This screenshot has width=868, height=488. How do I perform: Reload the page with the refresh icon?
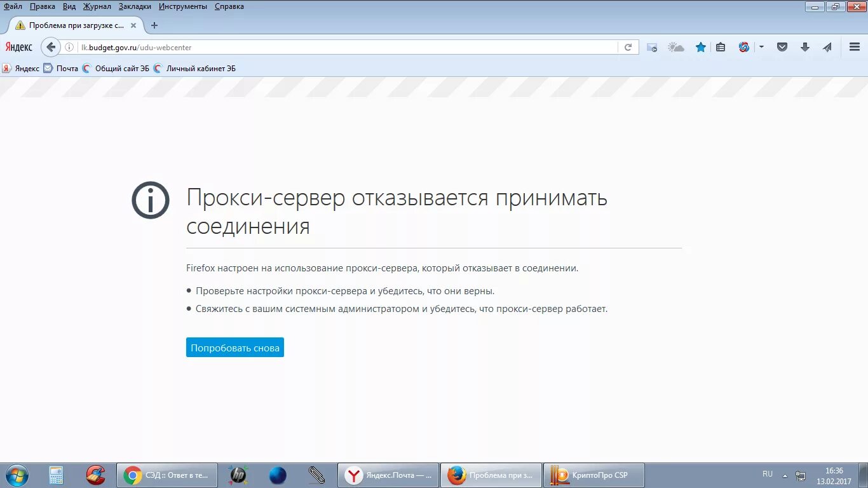(x=628, y=47)
